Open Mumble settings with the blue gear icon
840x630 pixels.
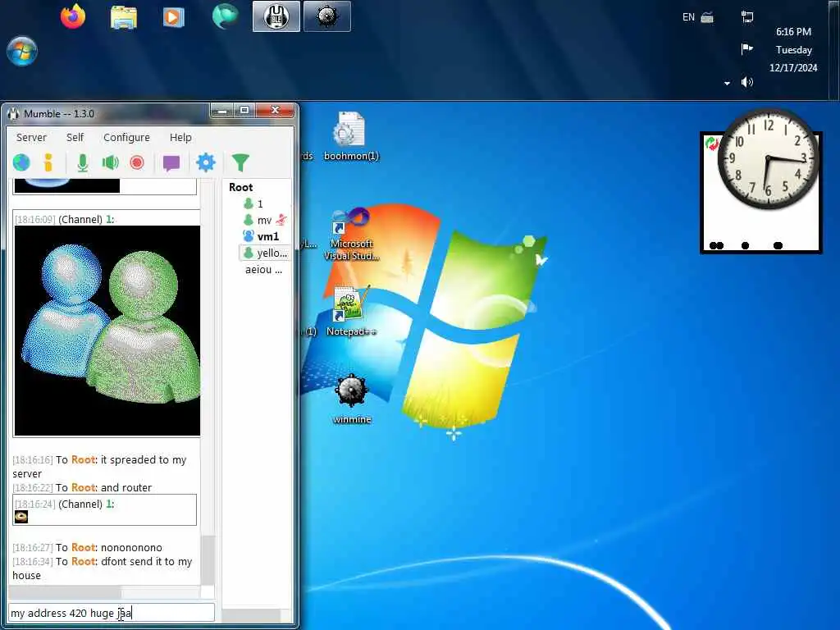tap(206, 162)
